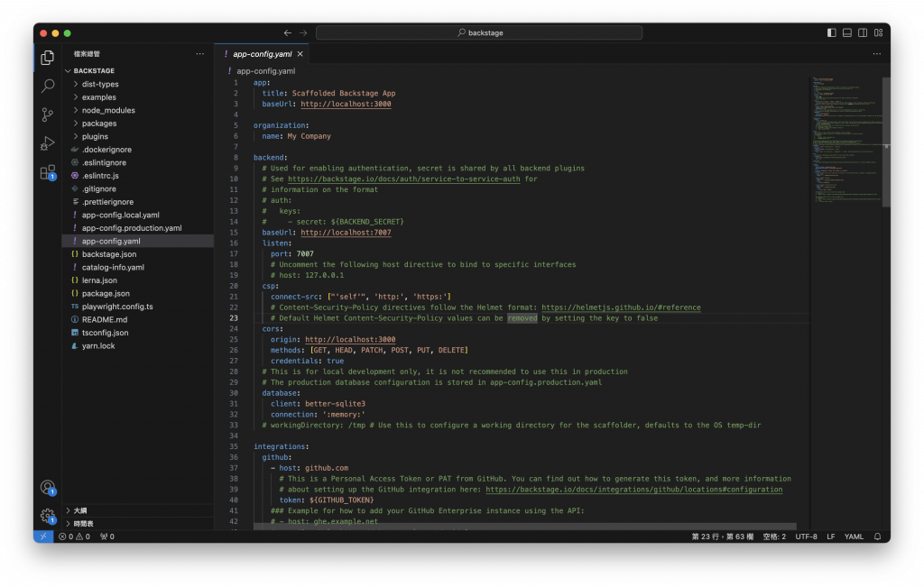Open the Accounts icon in activity bar
The image size is (924, 587).
tap(48, 487)
